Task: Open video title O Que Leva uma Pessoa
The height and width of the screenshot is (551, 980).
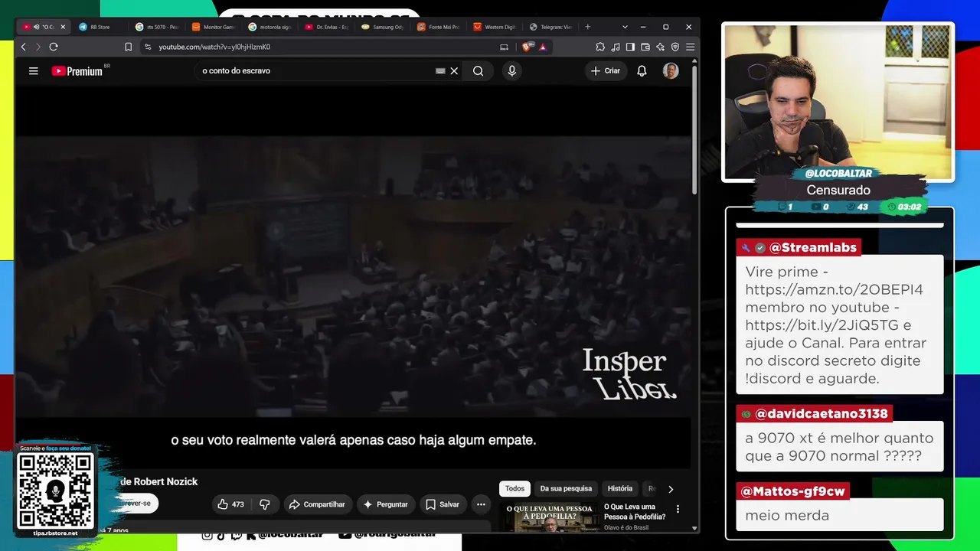Action: click(x=635, y=511)
